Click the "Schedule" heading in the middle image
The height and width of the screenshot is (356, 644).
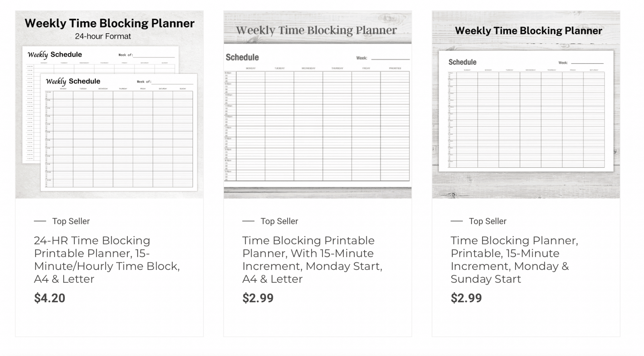pyautogui.click(x=242, y=57)
